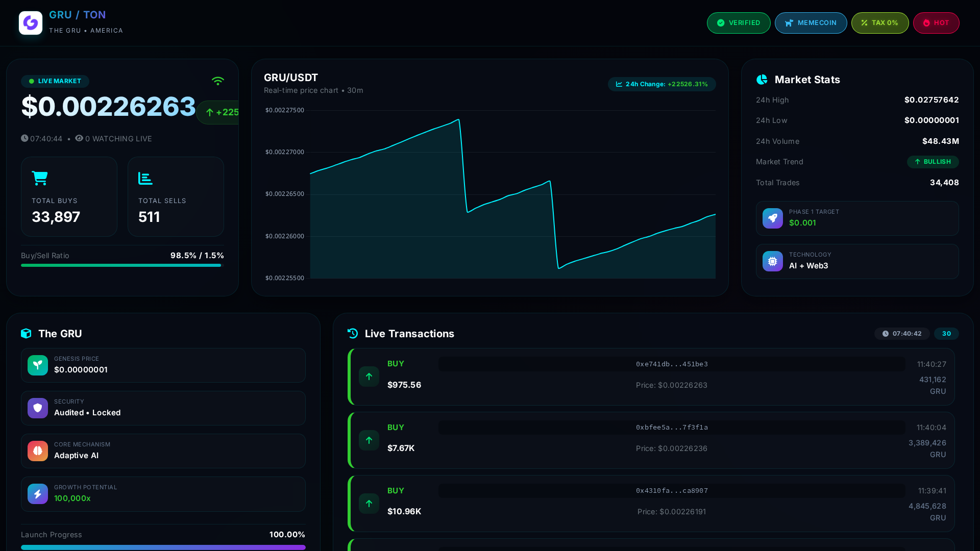This screenshot has height=551, width=980.
Task: Click the shopping cart icon above Total Buys
Action: pos(40,178)
